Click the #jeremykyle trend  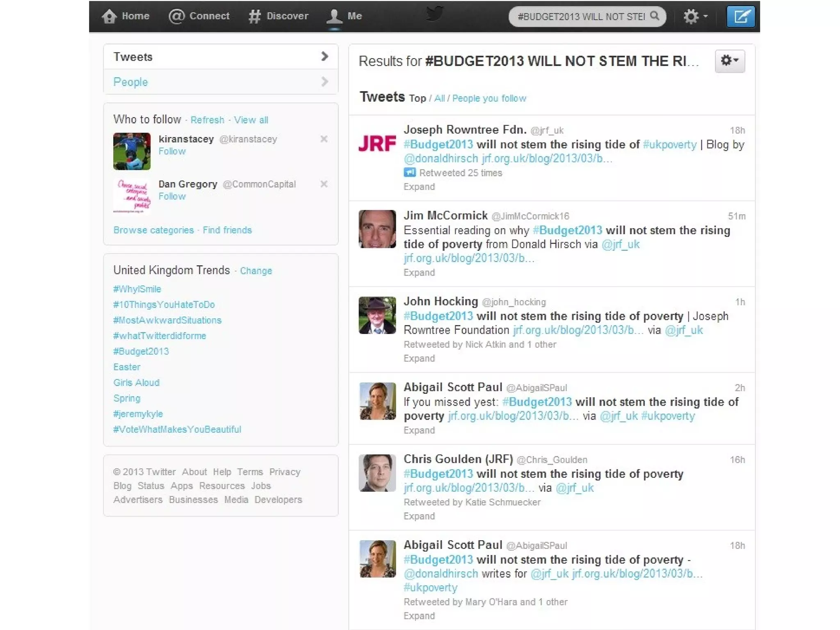(x=138, y=414)
